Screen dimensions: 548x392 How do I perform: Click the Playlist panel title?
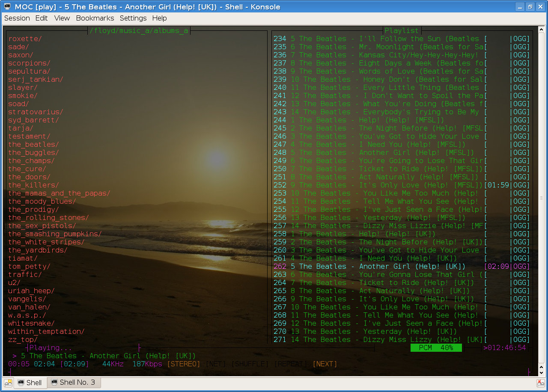pos(402,31)
